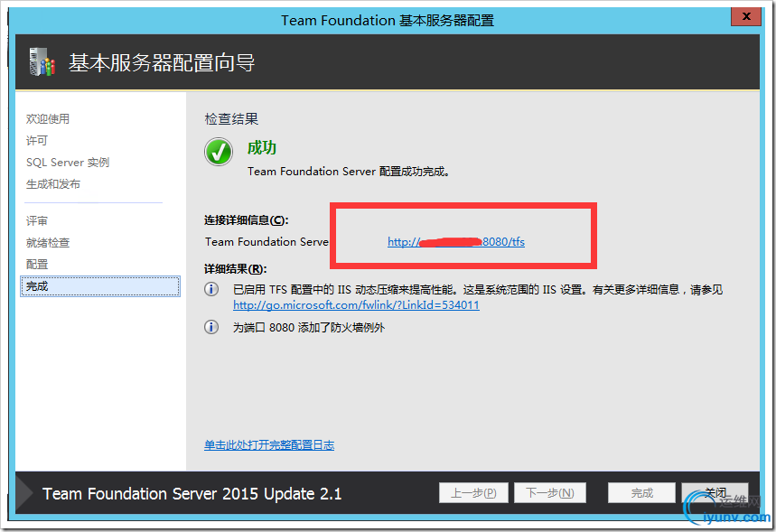The image size is (776, 532).
Task: Select the 配置 wizard step
Action: (37, 265)
